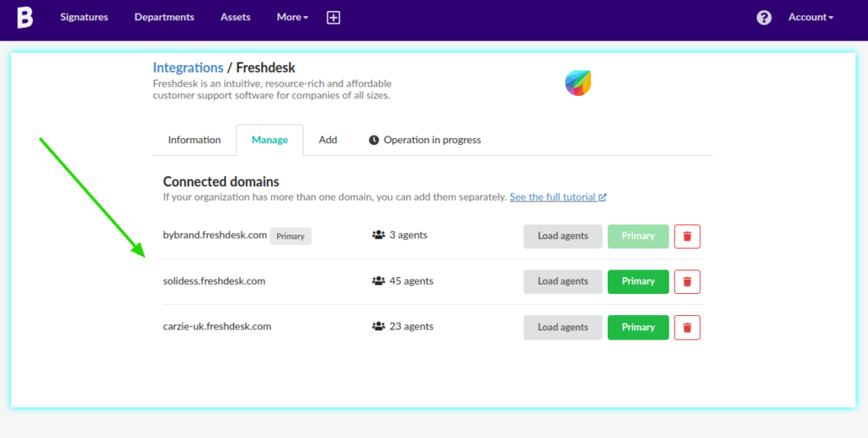Expand the More dropdown menu
868x438 pixels.
pyautogui.click(x=292, y=17)
